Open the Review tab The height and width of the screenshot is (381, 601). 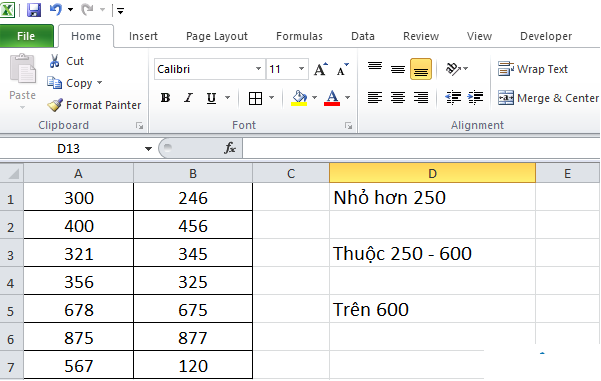pyautogui.click(x=420, y=36)
